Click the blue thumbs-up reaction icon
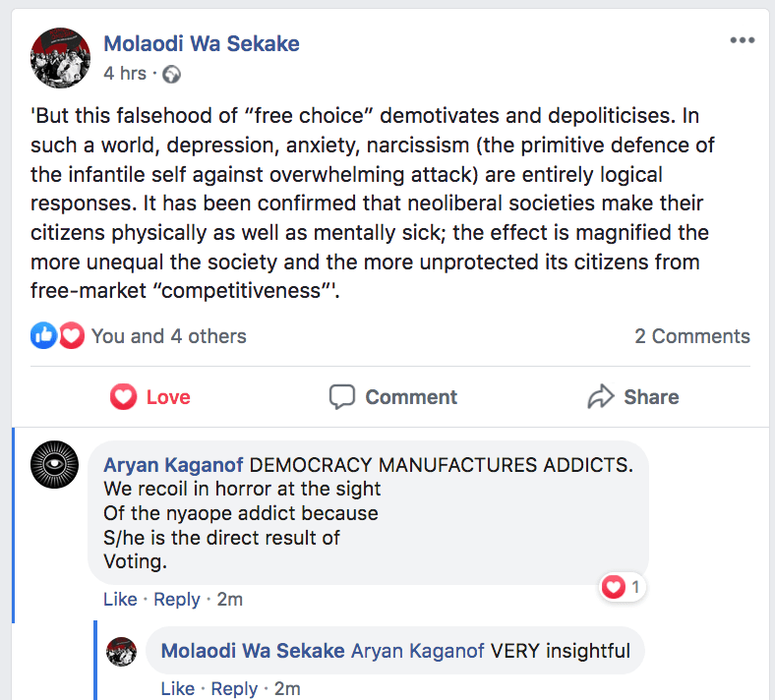This screenshot has width=775, height=700. click(x=44, y=336)
